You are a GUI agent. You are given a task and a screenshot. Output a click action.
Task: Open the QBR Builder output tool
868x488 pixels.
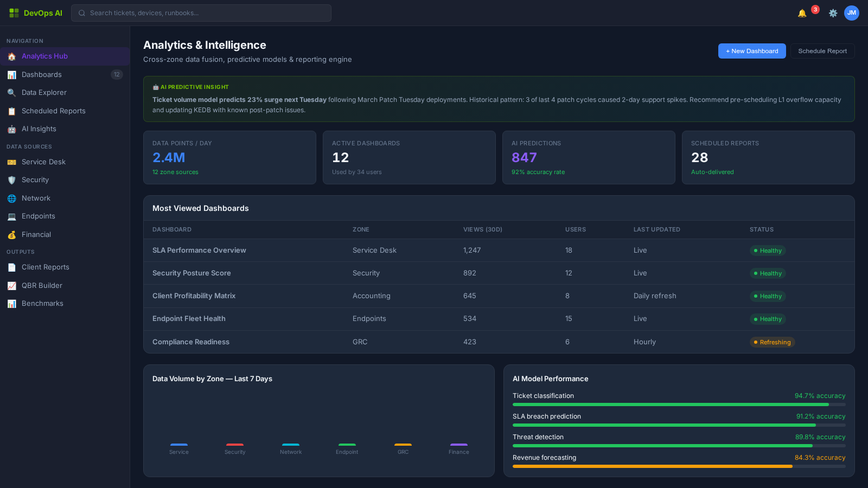pos(41,285)
